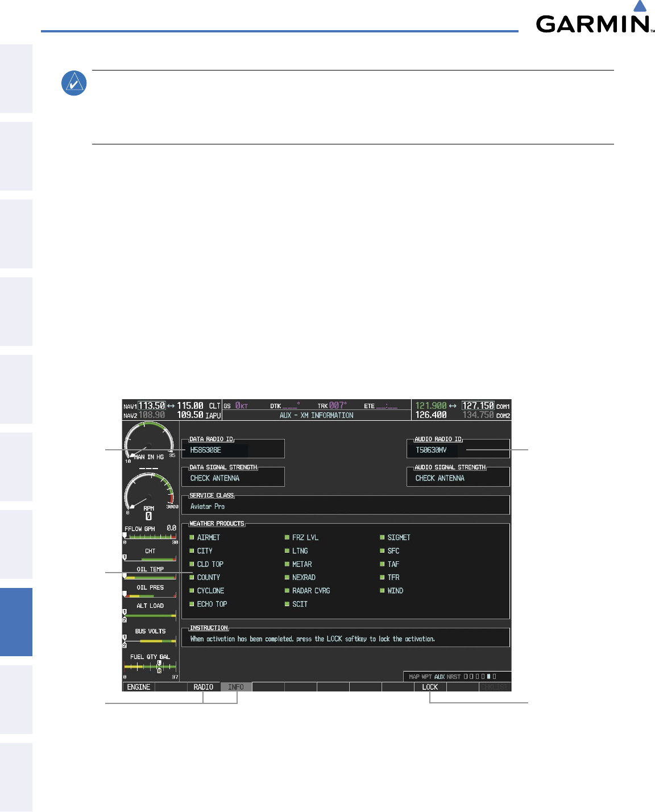This screenshot has height=812, width=655.
Task: Select the ENGINE softkey
Action: tap(139, 687)
